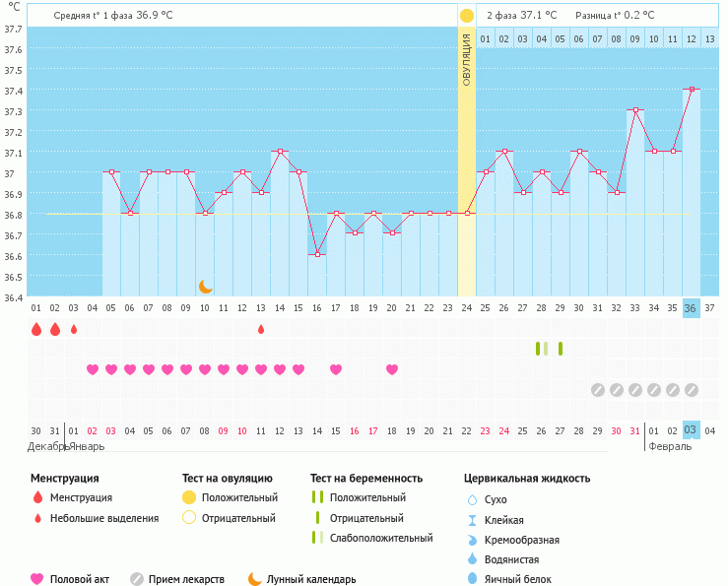Image resolution: width=728 pixels, height=586 pixels.
Task: Click the Половой акт legend heart icon
Action: pyautogui.click(x=37, y=579)
